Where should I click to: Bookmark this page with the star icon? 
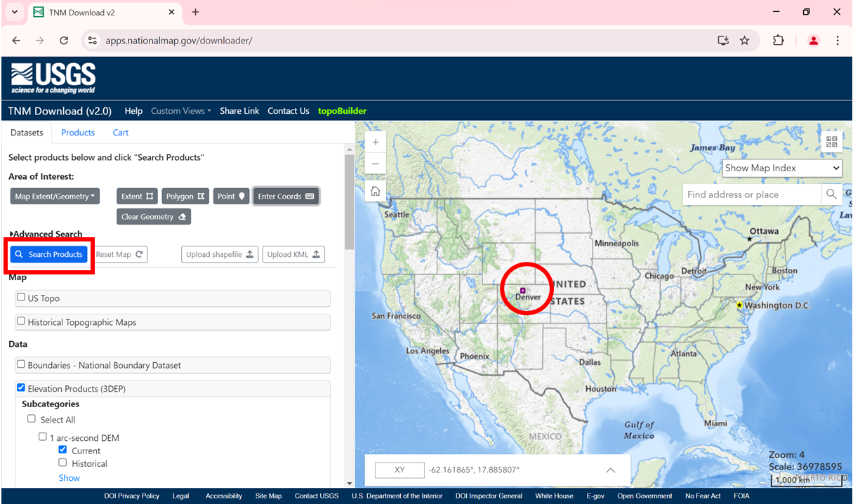(x=745, y=41)
